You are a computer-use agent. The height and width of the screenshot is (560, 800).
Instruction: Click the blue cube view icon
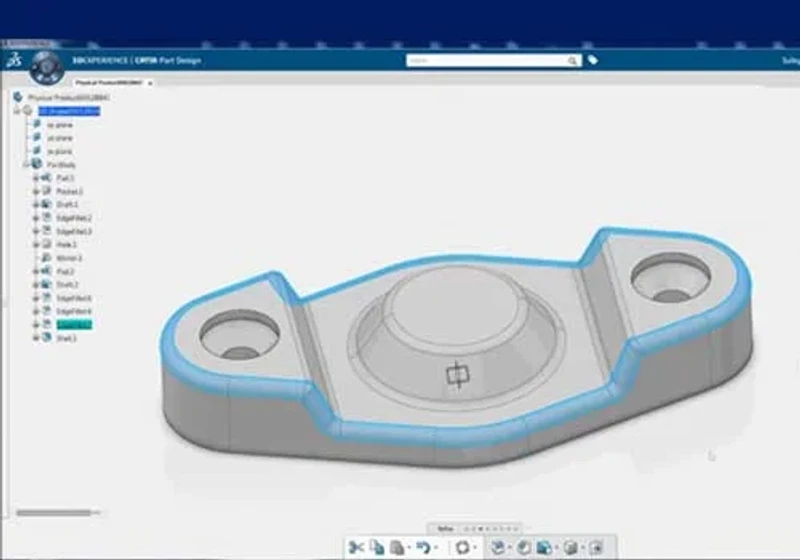coord(544,548)
